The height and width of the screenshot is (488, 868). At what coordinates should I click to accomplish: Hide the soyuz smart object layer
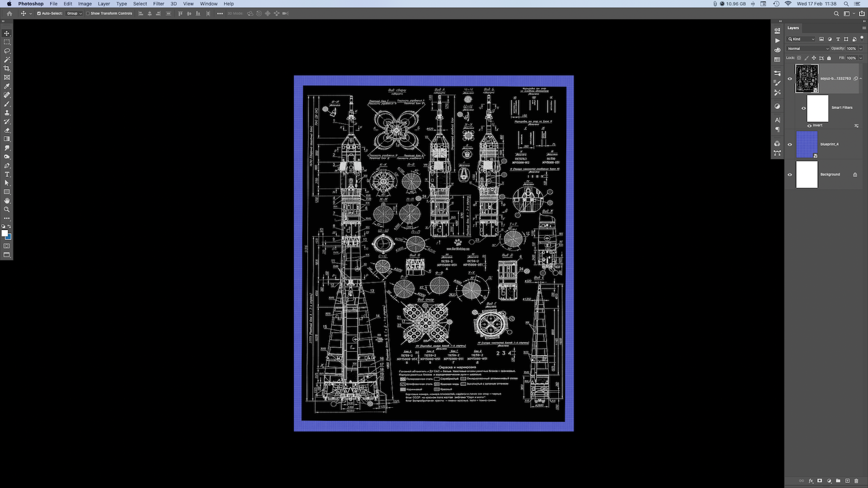[790, 79]
